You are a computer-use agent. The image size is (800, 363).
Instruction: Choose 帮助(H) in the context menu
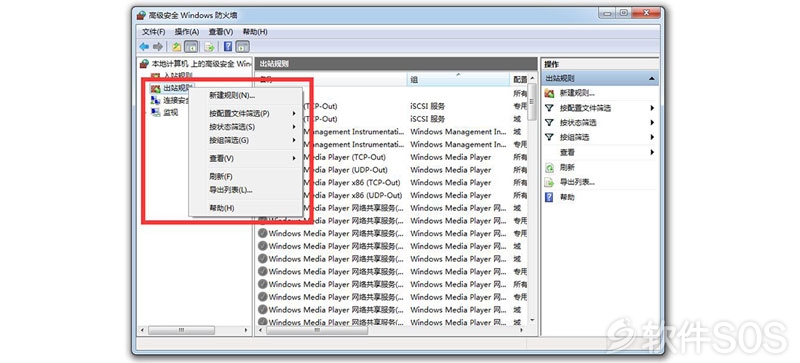[x=245, y=208]
